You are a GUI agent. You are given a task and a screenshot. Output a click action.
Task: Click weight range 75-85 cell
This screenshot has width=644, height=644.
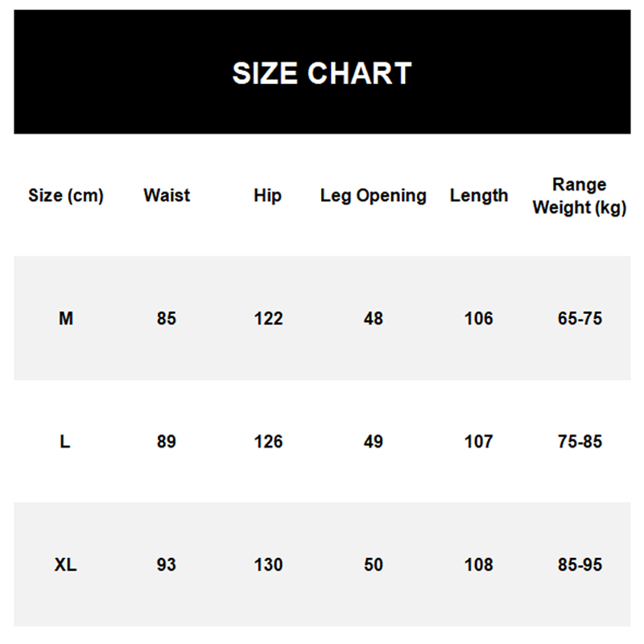(x=580, y=442)
